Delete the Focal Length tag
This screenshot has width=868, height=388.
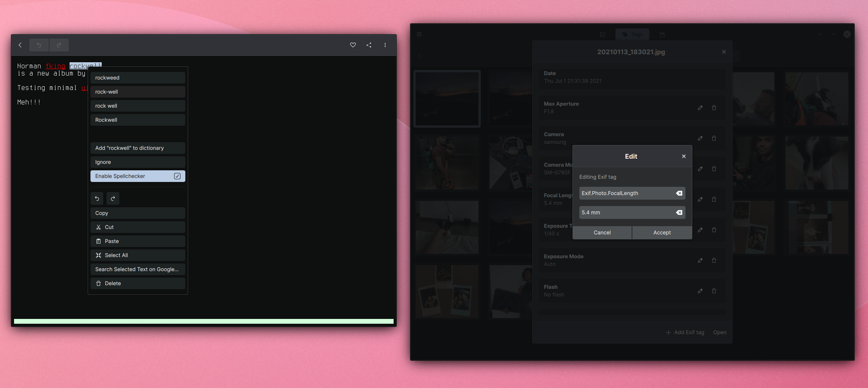click(x=714, y=199)
